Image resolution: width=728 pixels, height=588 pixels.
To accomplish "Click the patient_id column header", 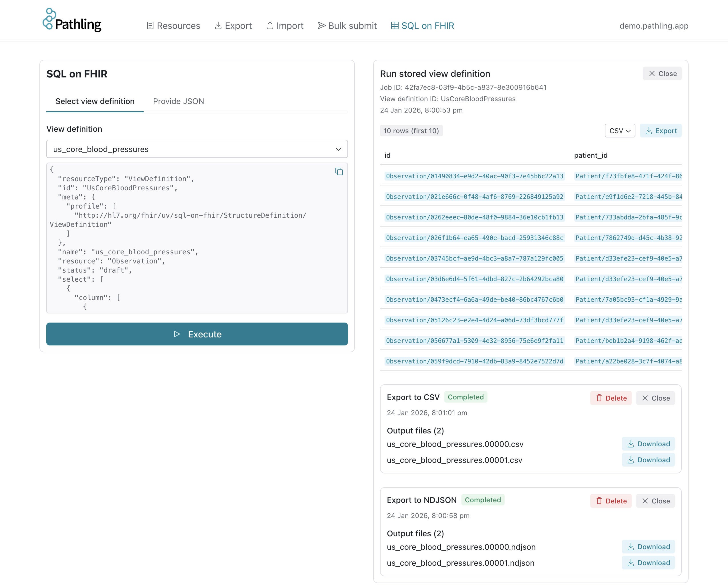I will pyautogui.click(x=591, y=155).
